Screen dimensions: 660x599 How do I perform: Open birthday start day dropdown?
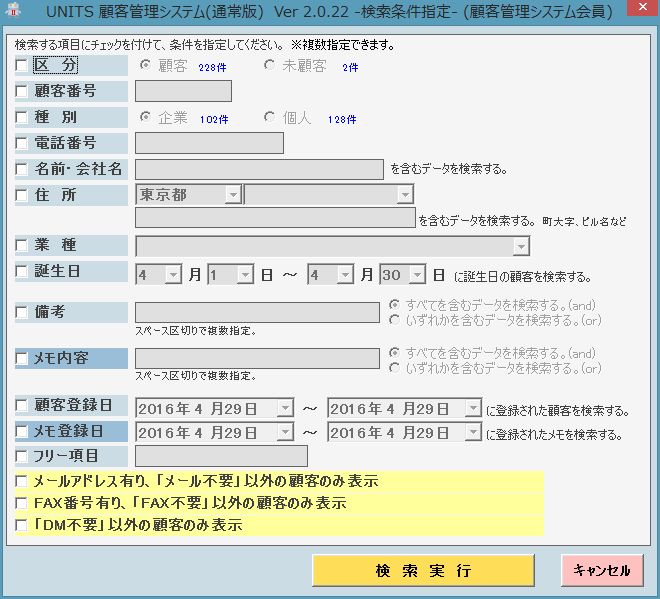tap(245, 275)
